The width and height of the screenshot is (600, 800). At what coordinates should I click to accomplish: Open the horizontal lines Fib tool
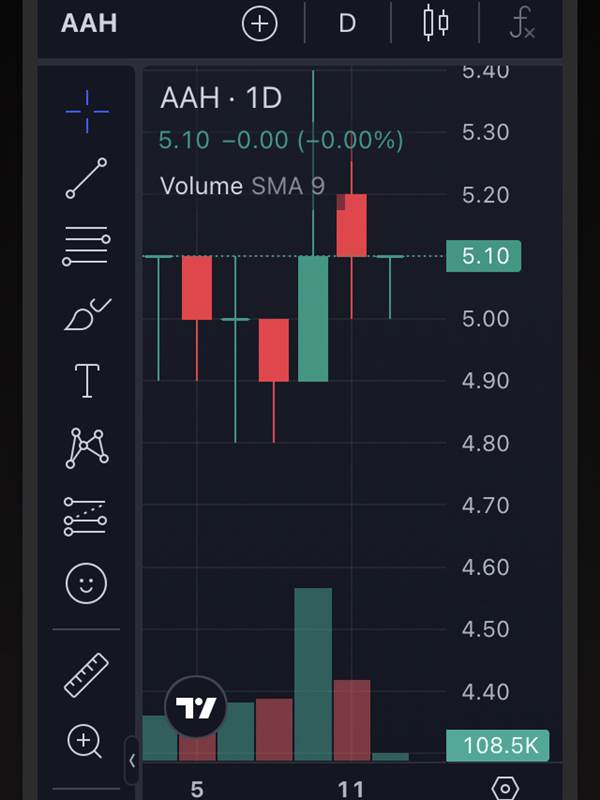click(x=86, y=246)
